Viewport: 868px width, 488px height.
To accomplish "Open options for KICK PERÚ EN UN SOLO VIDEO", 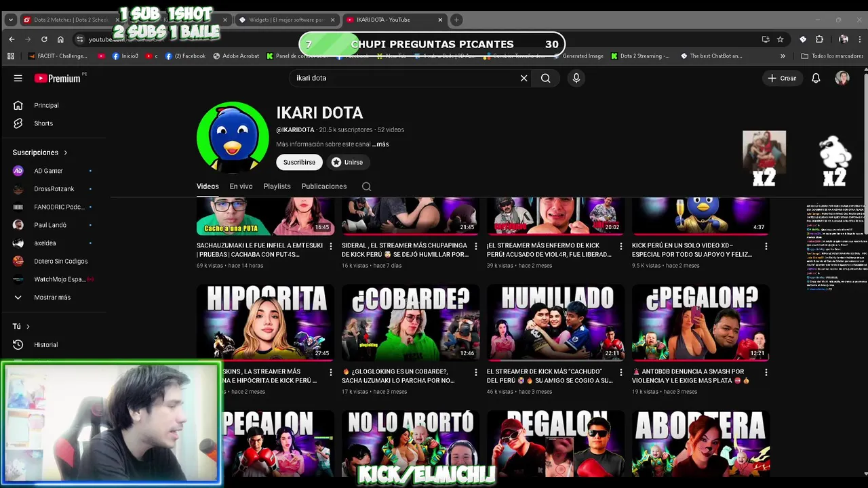I will 766,247.
